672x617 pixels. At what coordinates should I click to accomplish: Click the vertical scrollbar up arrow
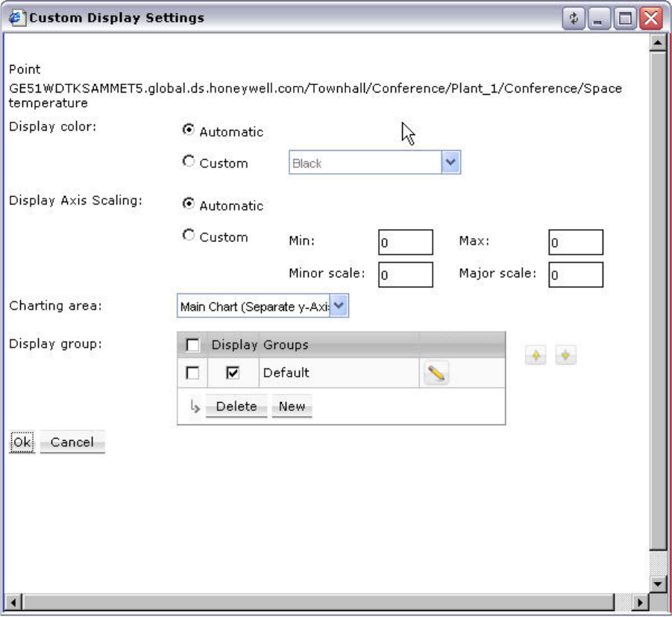(x=657, y=43)
